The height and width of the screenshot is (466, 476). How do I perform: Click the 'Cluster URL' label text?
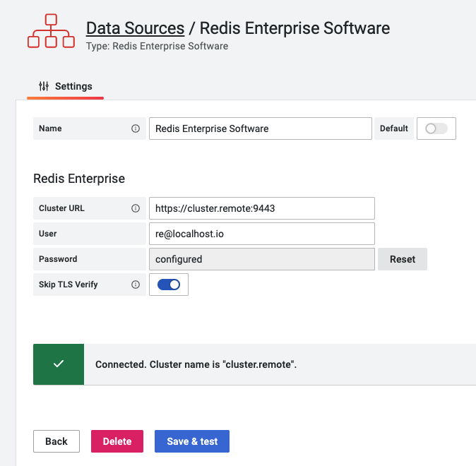tap(61, 208)
